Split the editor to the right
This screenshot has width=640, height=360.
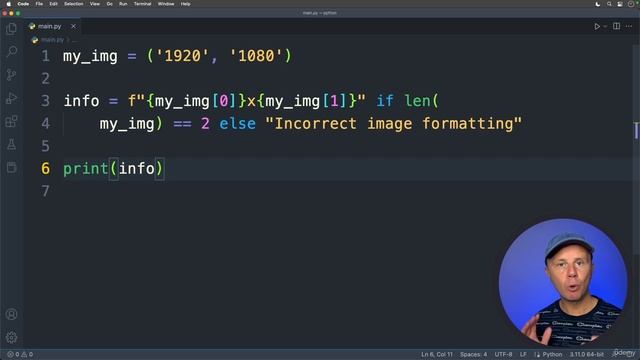[616, 26]
